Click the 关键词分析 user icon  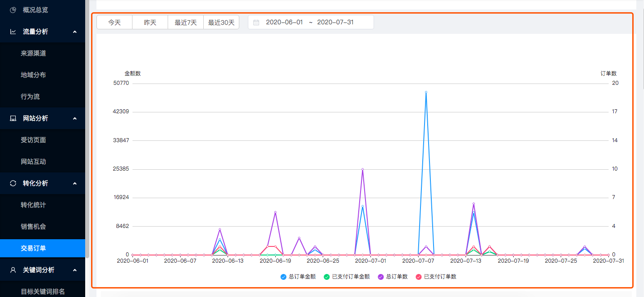coord(13,270)
